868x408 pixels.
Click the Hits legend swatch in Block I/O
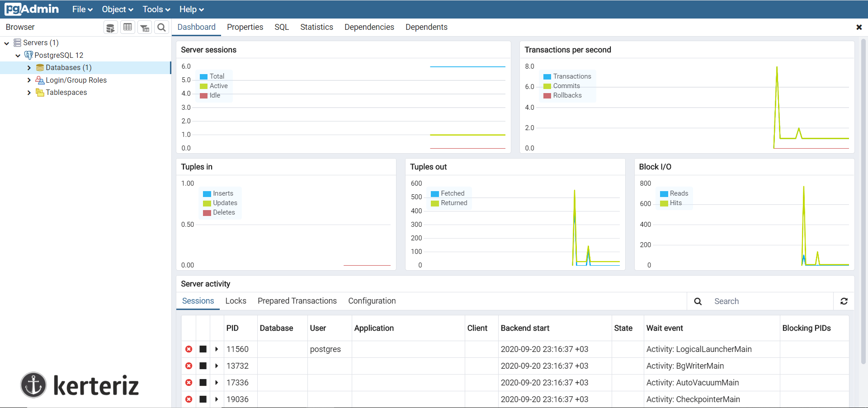click(664, 203)
